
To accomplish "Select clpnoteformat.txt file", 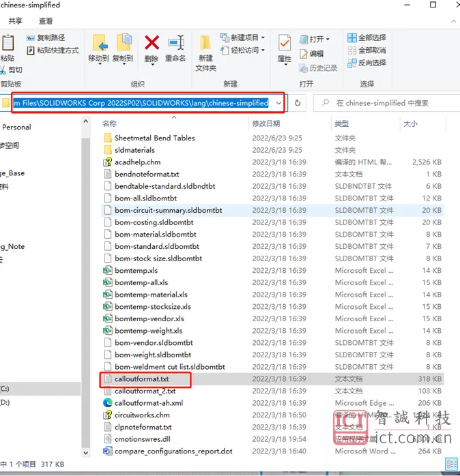I will tap(143, 427).
